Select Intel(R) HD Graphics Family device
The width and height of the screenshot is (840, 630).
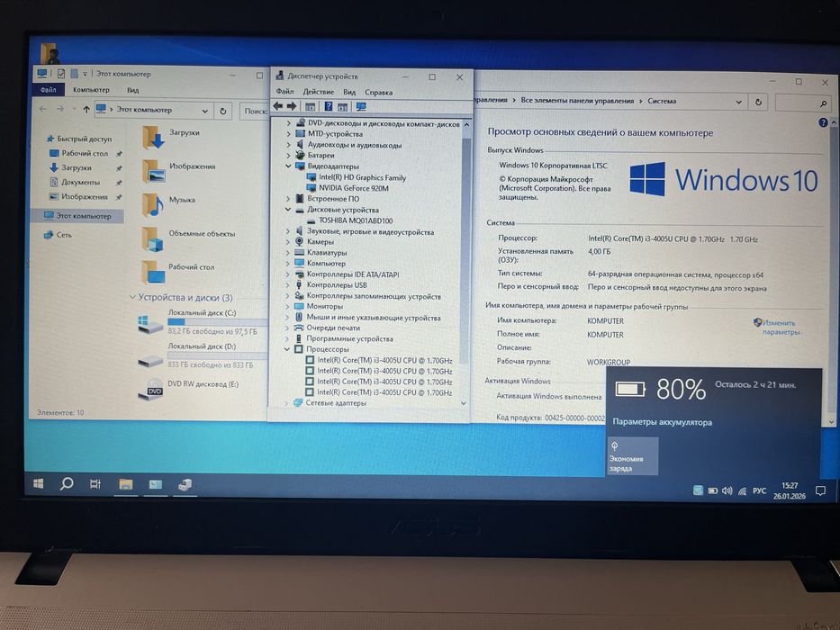click(x=362, y=177)
